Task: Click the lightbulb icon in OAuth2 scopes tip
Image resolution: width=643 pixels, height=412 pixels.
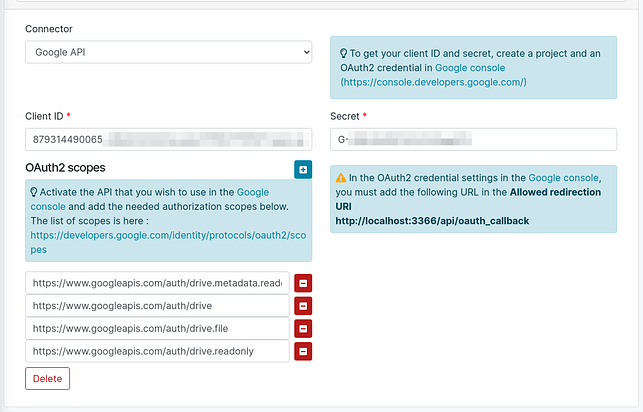Action: click(x=36, y=192)
